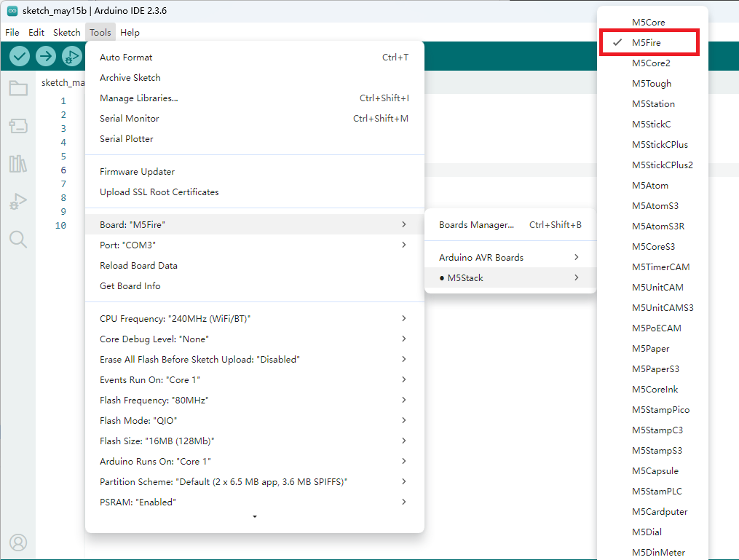
Task: Select Upload SSL Root Certificates
Action: coord(255,192)
